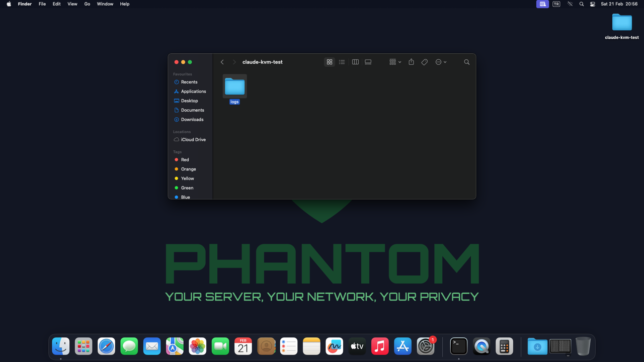Switch Finder to icon view
Screen dimensions: 644x362
330,62
